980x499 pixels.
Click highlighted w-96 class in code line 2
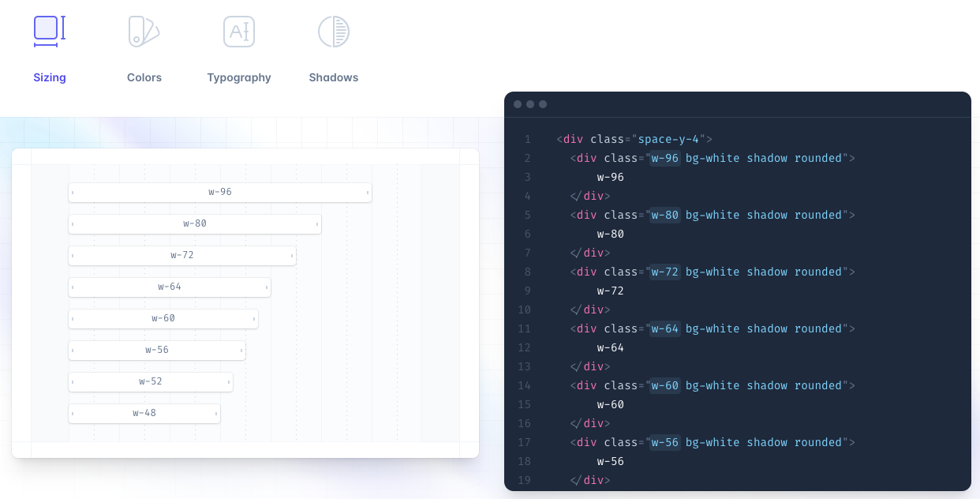[664, 158]
